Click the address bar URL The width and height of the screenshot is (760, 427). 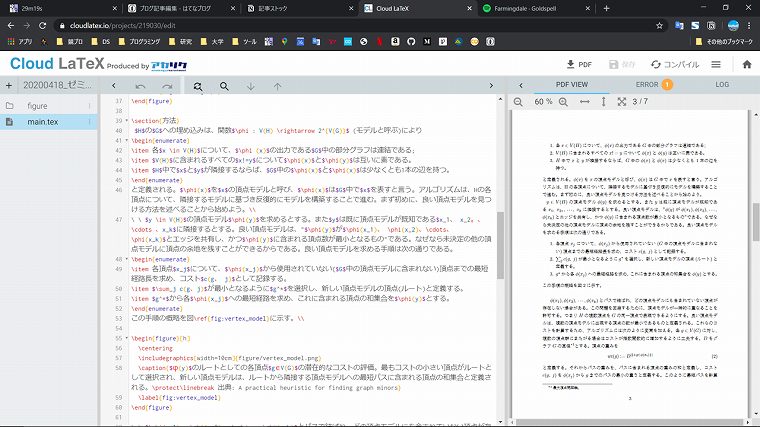point(123,25)
